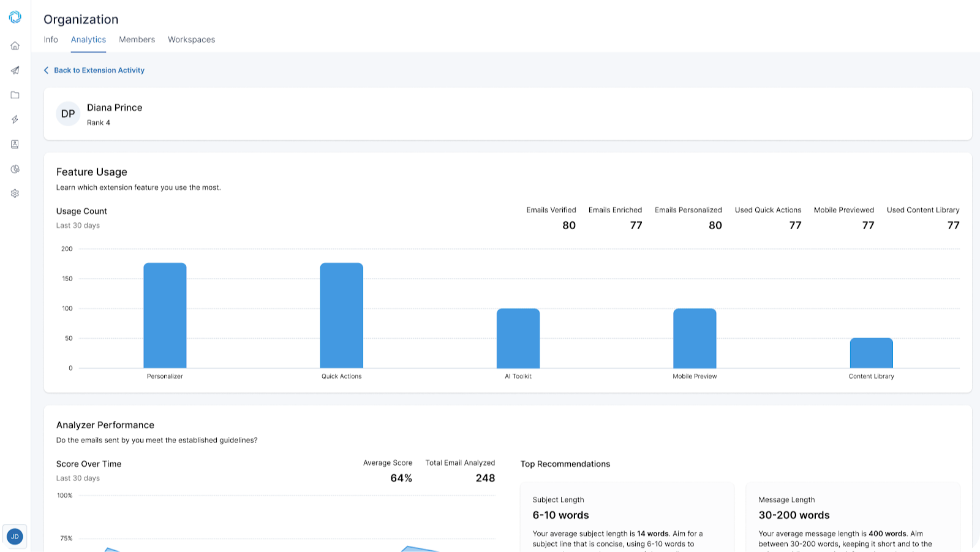Open the Subject Length recommendation card
Image resolution: width=980 pixels, height=552 pixels.
[x=627, y=517]
